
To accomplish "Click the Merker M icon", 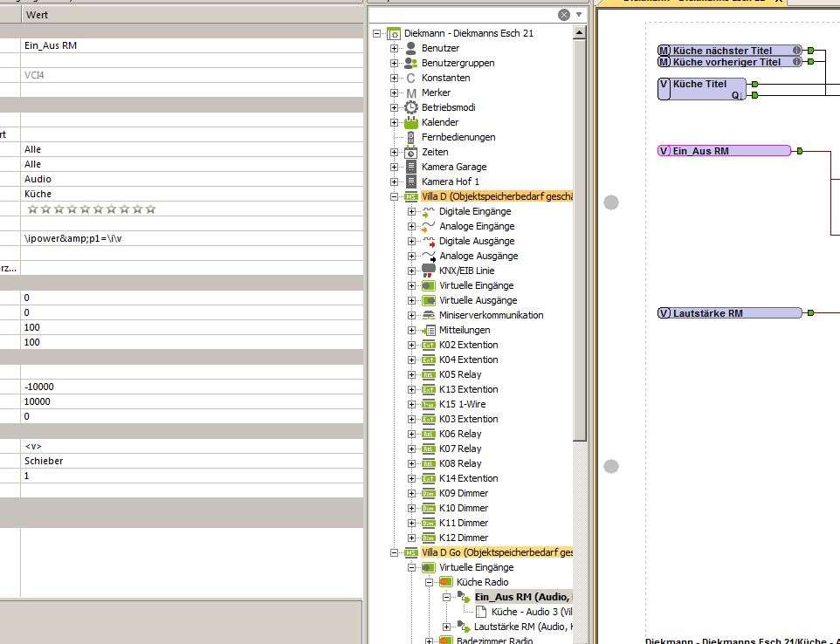I will [x=411, y=93].
